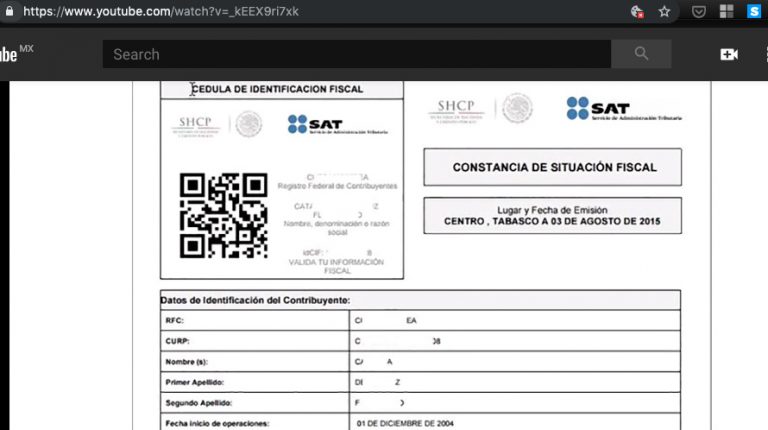
Task: Open the blue S extension icon
Action: (753, 12)
